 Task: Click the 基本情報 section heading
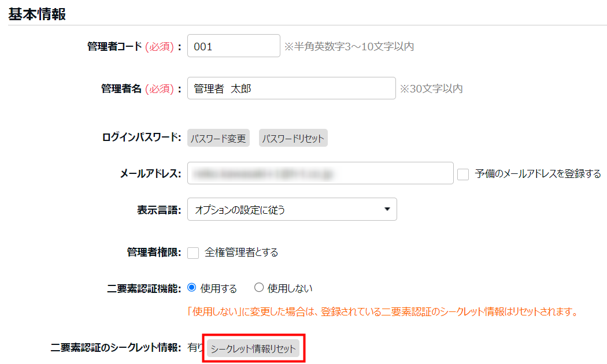click(x=37, y=14)
